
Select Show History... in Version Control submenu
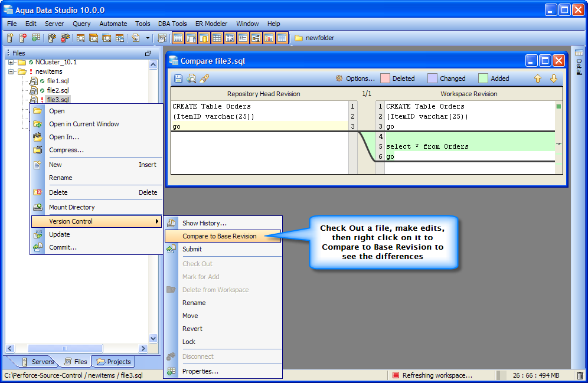click(223, 223)
